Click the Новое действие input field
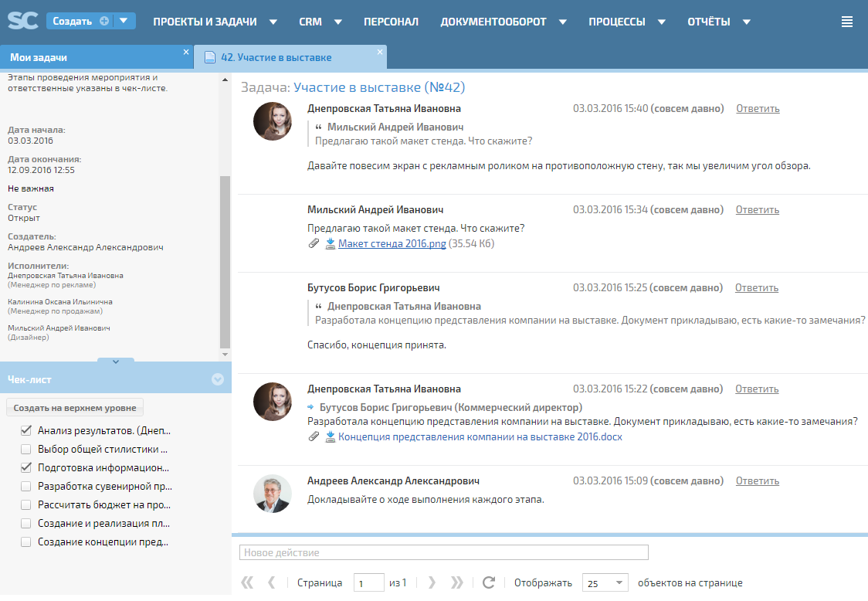Viewport: 868px width, 601px height. tap(444, 552)
